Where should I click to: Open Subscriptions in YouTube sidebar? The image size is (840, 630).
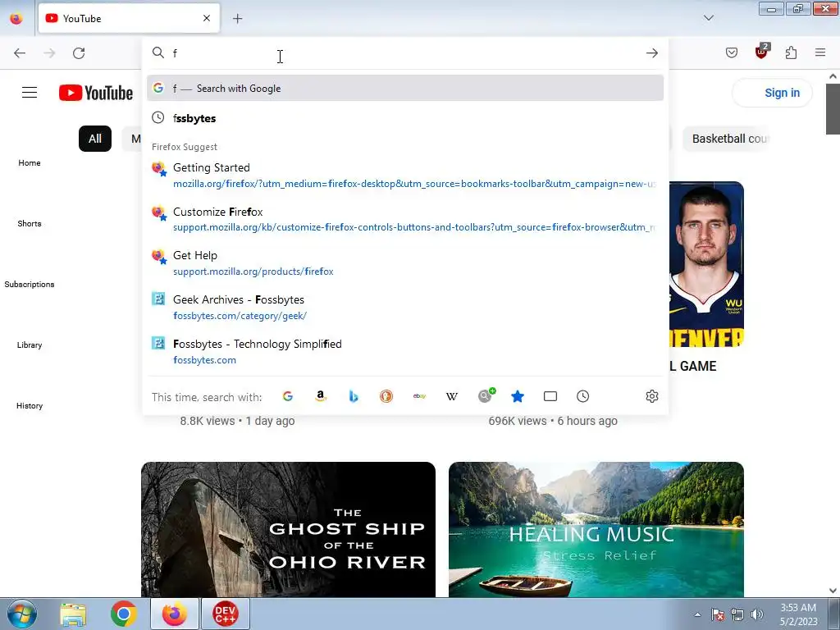[x=30, y=285]
